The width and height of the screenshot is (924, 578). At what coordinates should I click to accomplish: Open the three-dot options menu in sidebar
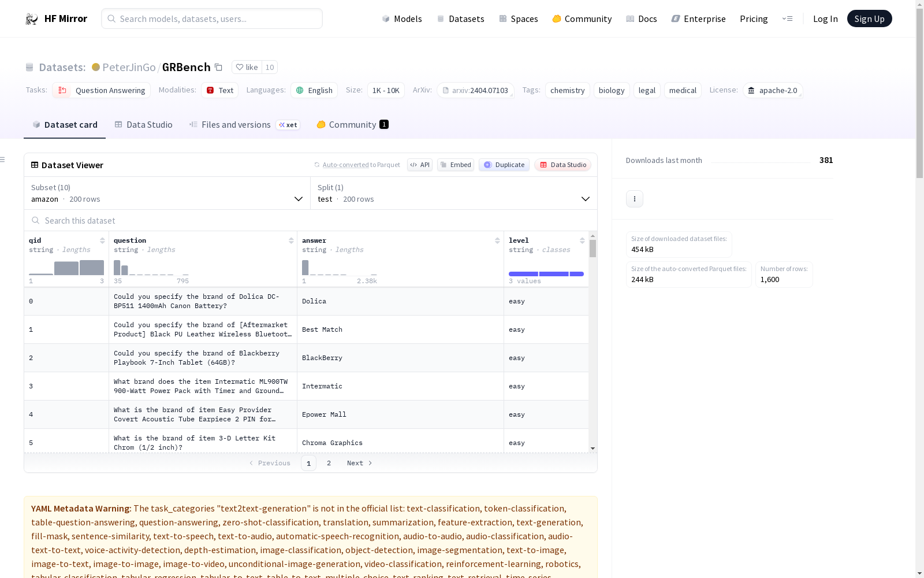(635, 199)
